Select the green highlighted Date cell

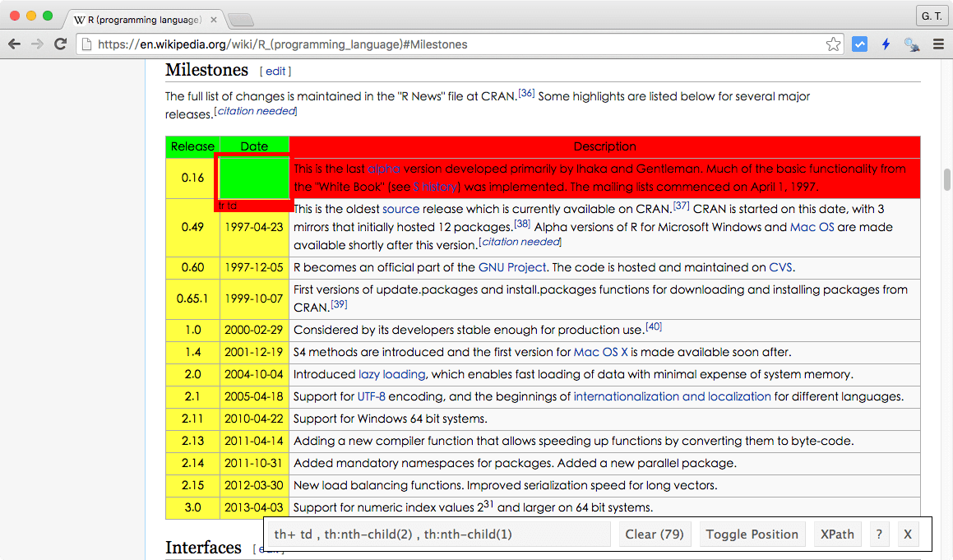254,178
